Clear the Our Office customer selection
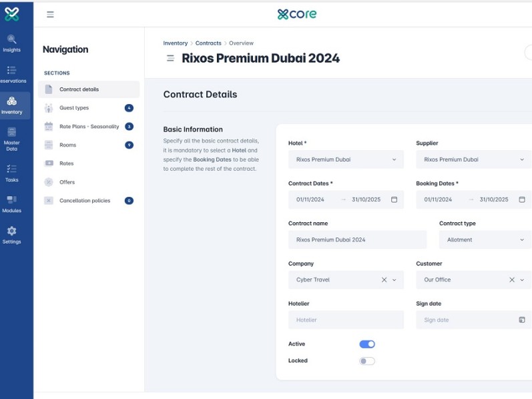 (x=512, y=280)
